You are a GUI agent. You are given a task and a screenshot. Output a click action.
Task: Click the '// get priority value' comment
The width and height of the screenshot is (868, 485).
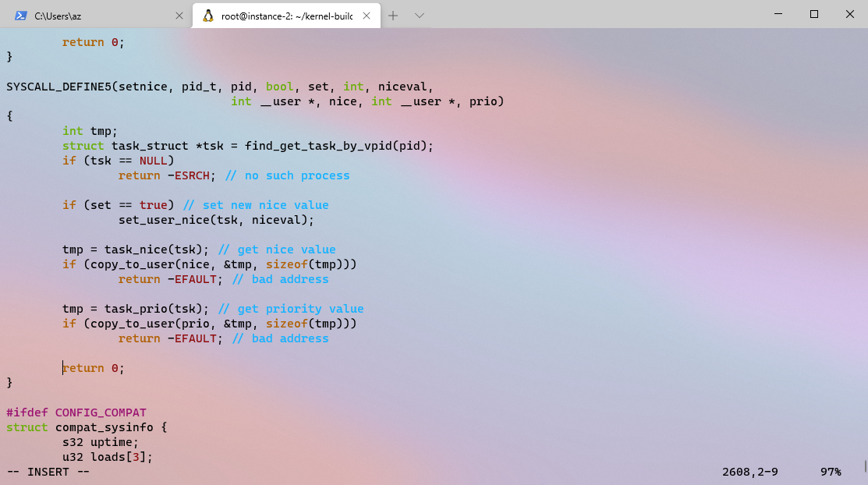click(x=291, y=309)
